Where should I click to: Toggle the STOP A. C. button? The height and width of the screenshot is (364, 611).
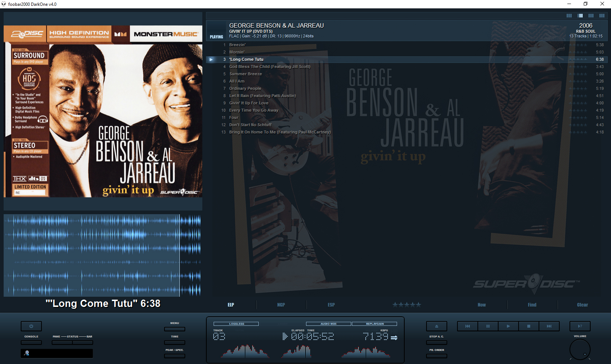pyautogui.click(x=436, y=343)
